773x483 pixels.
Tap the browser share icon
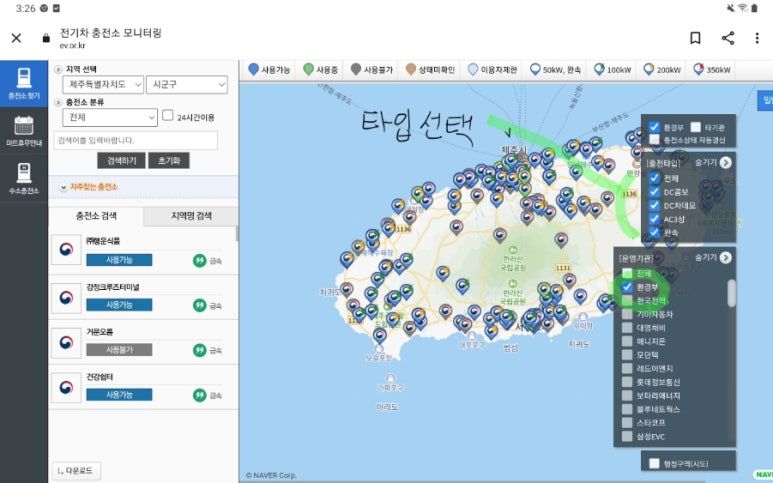pos(728,38)
